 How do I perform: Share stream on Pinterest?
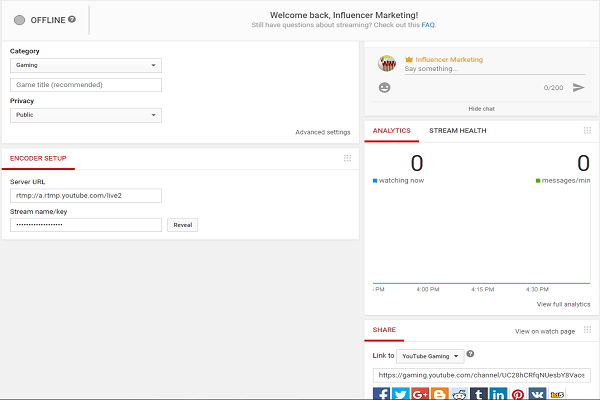(518, 393)
